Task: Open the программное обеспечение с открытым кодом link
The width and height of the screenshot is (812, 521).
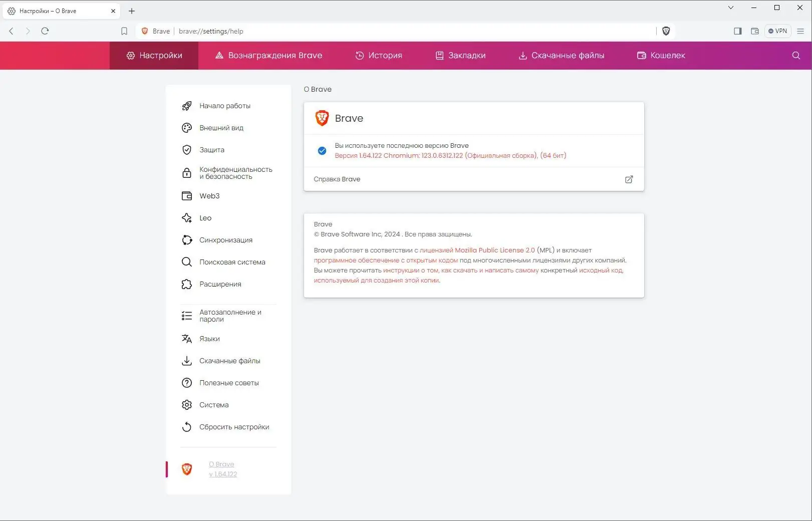Action: pyautogui.click(x=386, y=260)
